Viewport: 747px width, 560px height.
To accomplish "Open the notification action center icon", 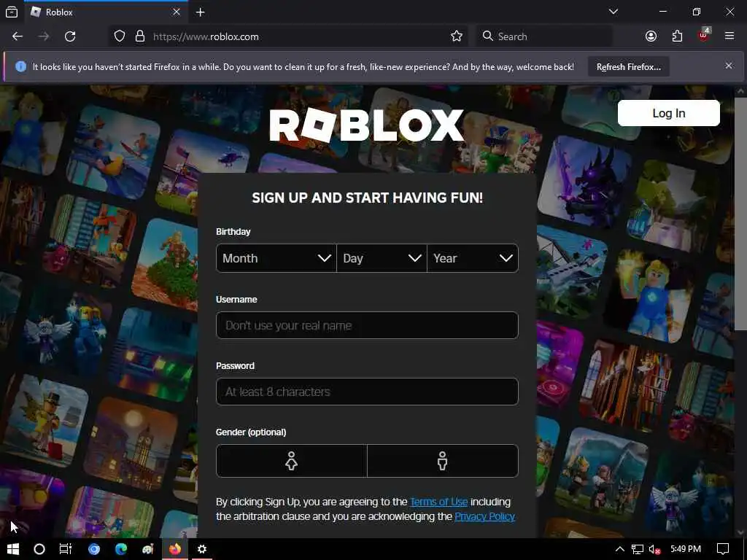I will coord(723,549).
